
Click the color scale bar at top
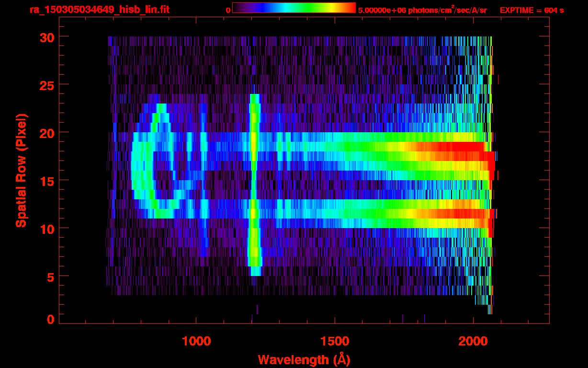point(294,8)
